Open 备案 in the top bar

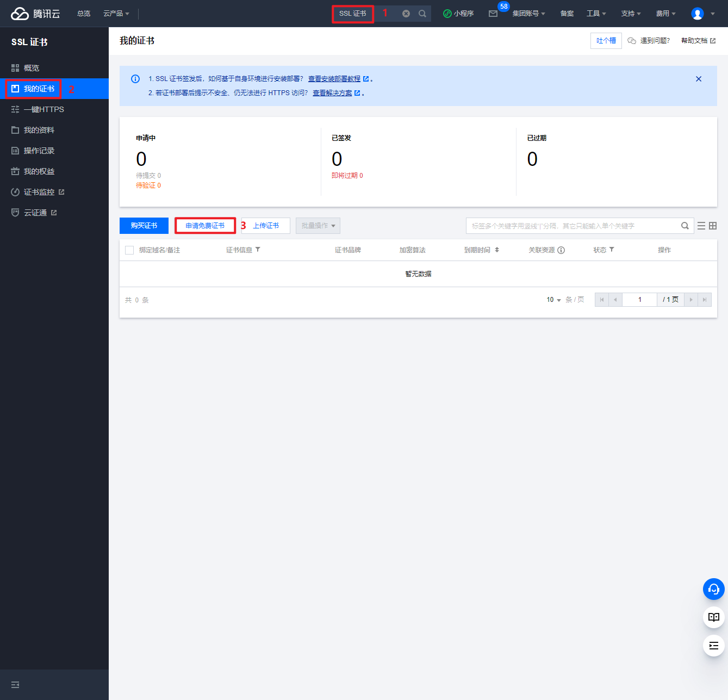(567, 14)
